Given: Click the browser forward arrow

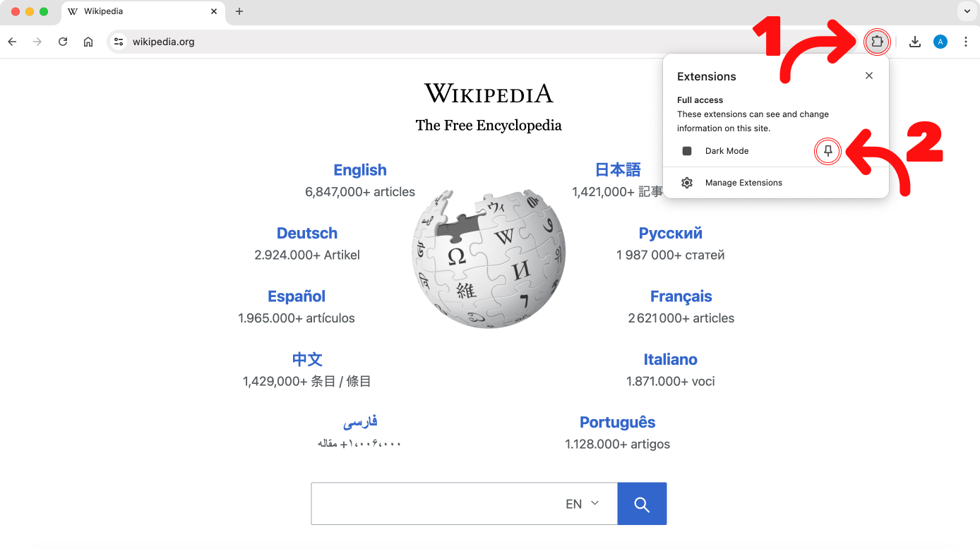Looking at the screenshot, I should 37,42.
